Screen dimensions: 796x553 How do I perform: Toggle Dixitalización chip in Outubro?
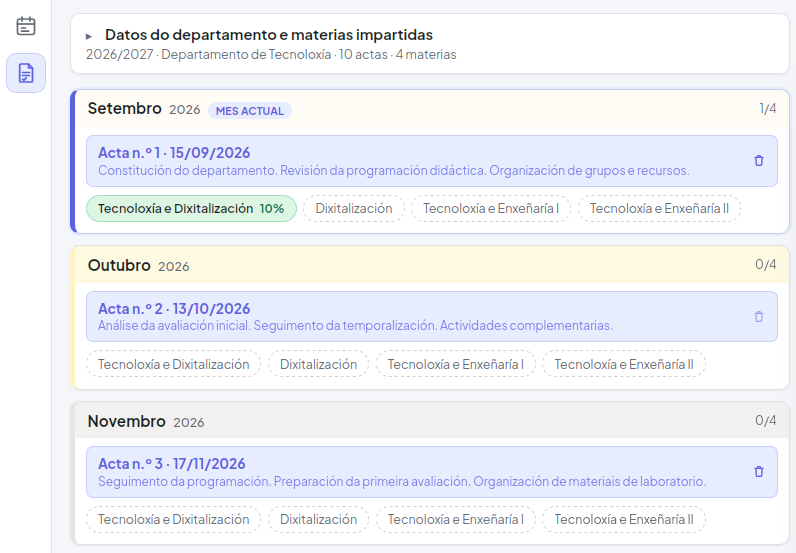click(x=318, y=364)
